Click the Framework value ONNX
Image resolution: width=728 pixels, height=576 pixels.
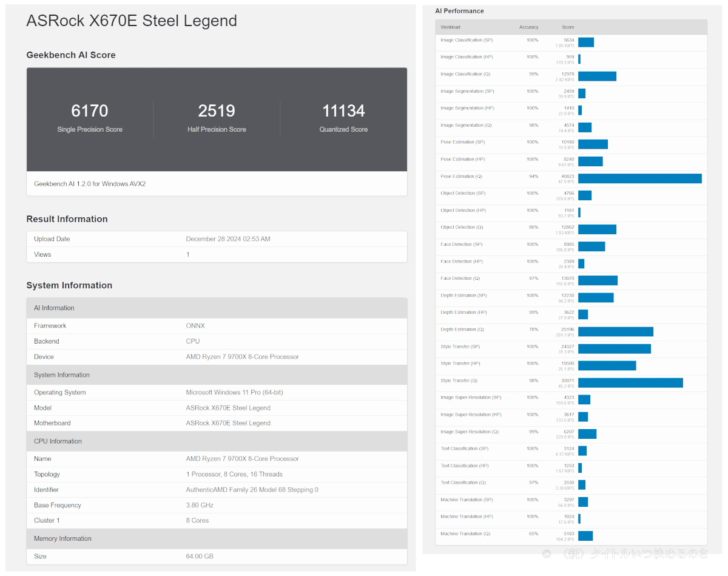(x=194, y=326)
